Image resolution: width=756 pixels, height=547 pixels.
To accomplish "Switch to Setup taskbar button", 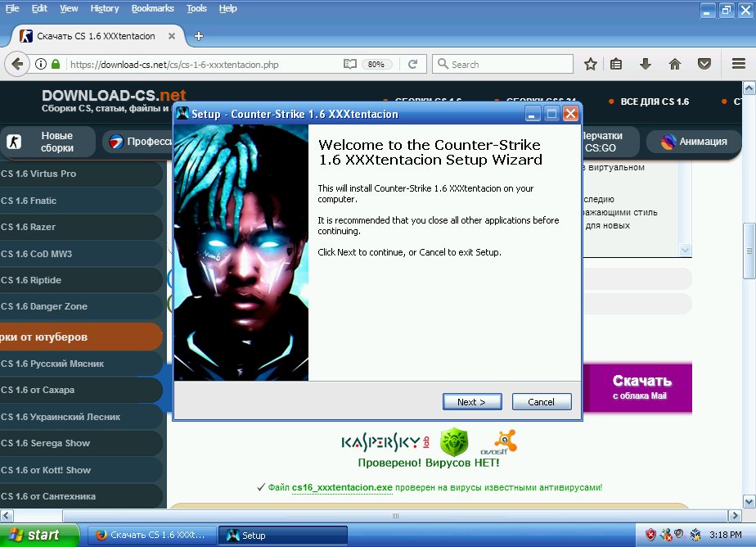I will click(x=282, y=535).
